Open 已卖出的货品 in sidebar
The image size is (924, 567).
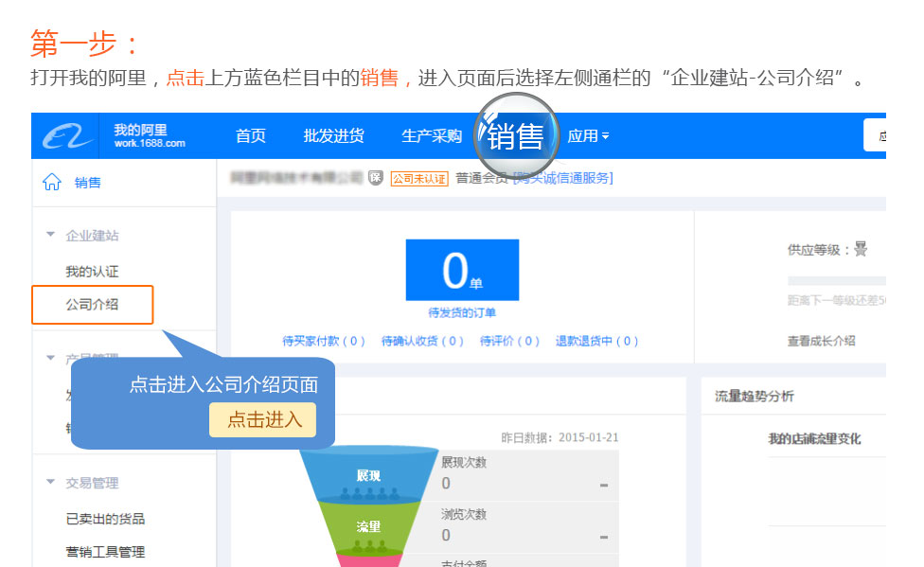pyautogui.click(x=105, y=519)
